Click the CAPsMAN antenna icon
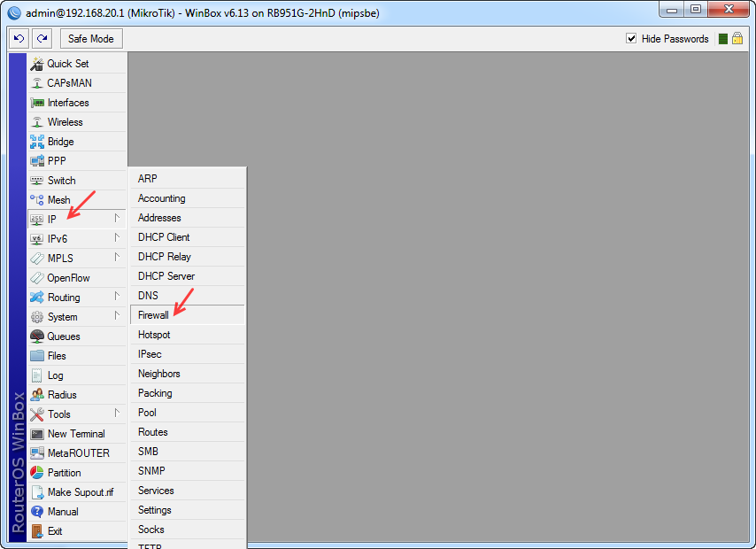The height and width of the screenshot is (549, 756). click(x=37, y=83)
